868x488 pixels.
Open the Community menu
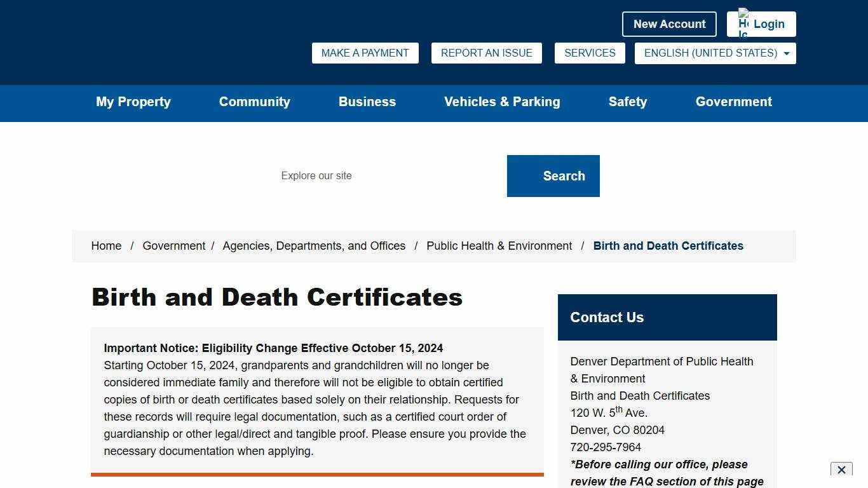click(x=254, y=102)
